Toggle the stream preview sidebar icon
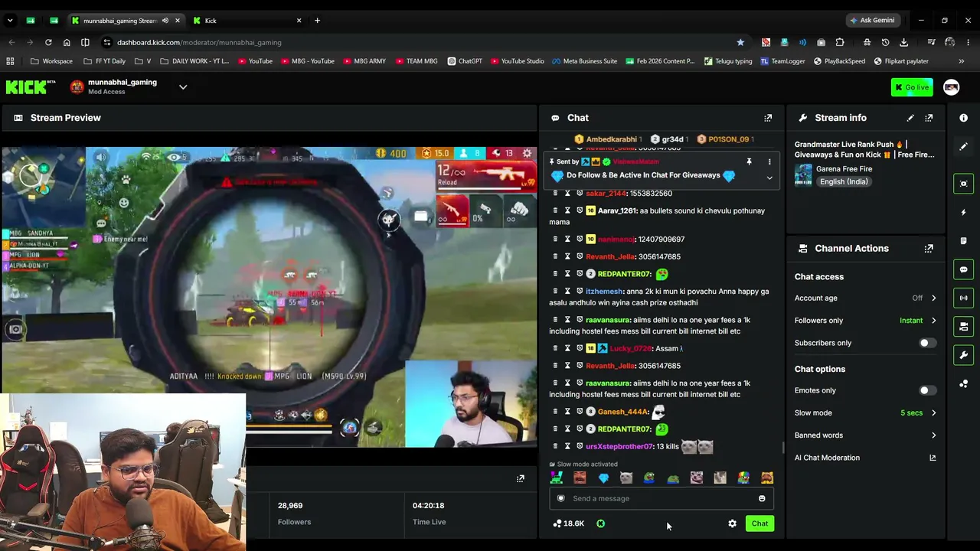 tap(963, 184)
